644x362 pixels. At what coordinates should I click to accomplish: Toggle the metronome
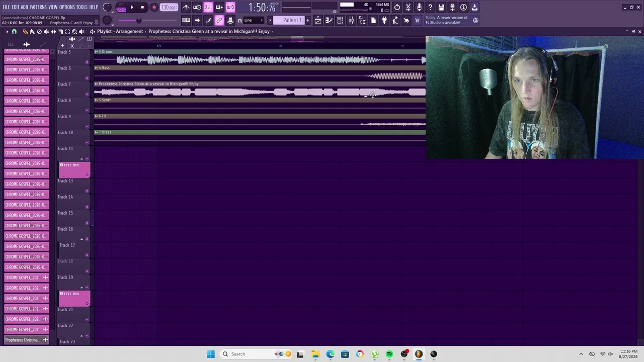[x=186, y=7]
